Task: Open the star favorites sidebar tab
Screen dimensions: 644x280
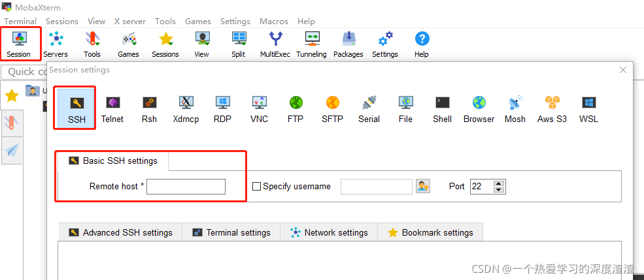Action: click(12, 95)
